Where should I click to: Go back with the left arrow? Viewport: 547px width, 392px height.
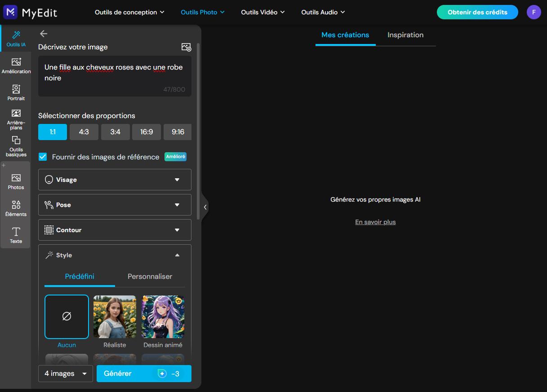[x=44, y=34]
